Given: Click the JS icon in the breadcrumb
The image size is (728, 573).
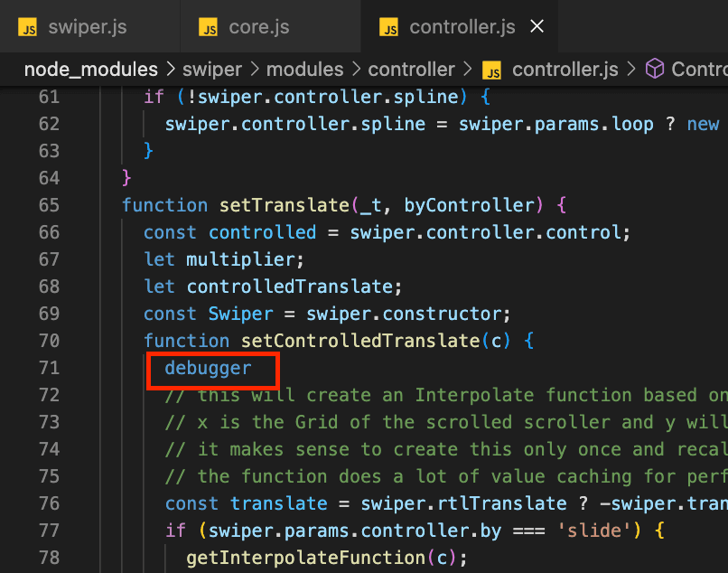Looking at the screenshot, I should click(491, 70).
